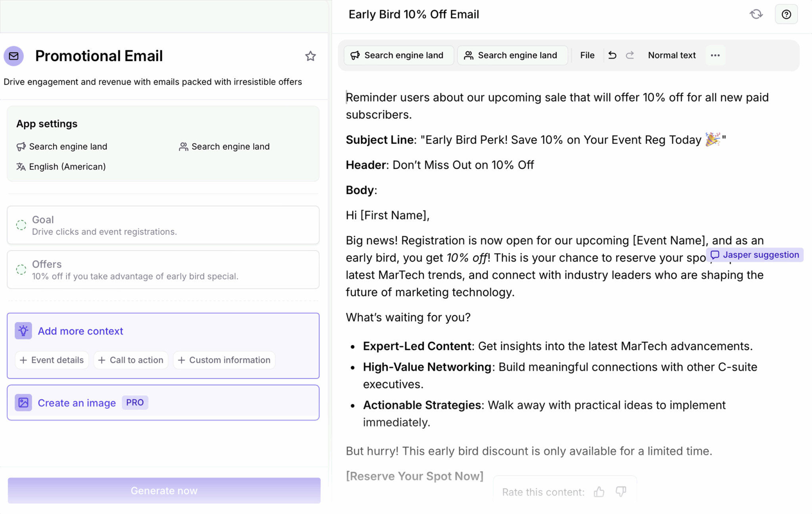Image resolution: width=812 pixels, height=514 pixels.
Task: Click the lightbulb icon beside Add more context
Action: coord(23,331)
